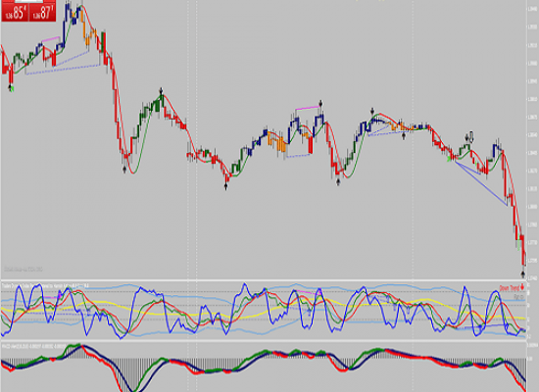The width and height of the screenshot is (539, 392).
Task: Click the volume field between the price buttons
Action: click(28, 2)
